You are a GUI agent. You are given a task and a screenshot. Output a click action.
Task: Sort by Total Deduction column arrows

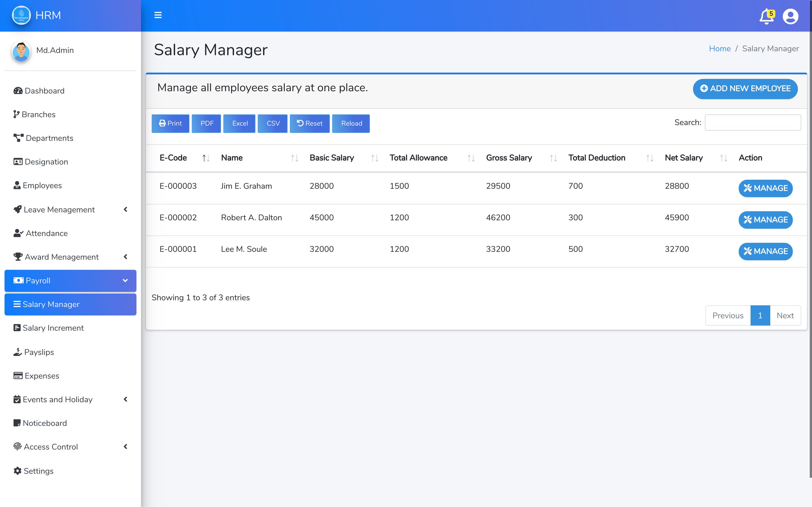pos(650,158)
